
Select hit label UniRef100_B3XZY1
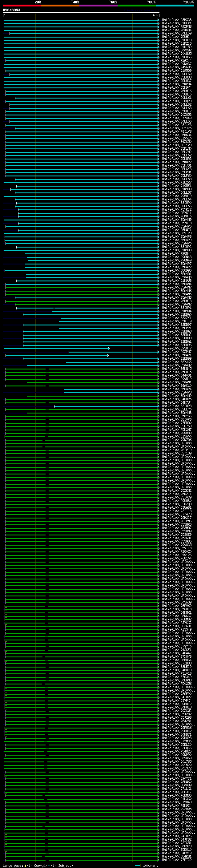tap(177, 318)
